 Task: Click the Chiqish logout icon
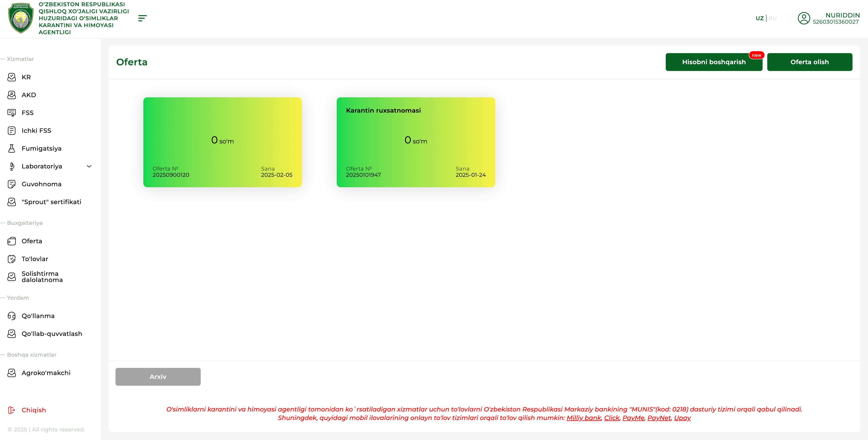(12, 410)
